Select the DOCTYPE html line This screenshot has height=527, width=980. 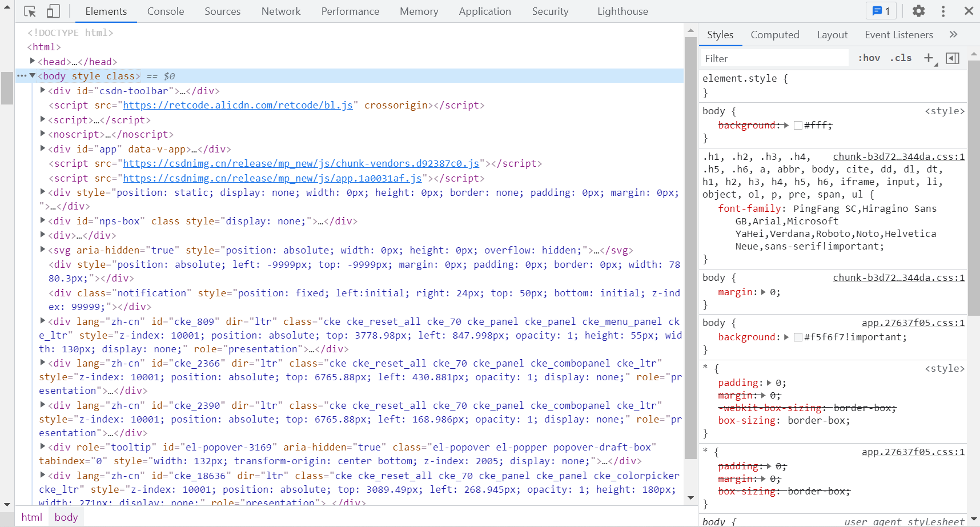point(70,33)
